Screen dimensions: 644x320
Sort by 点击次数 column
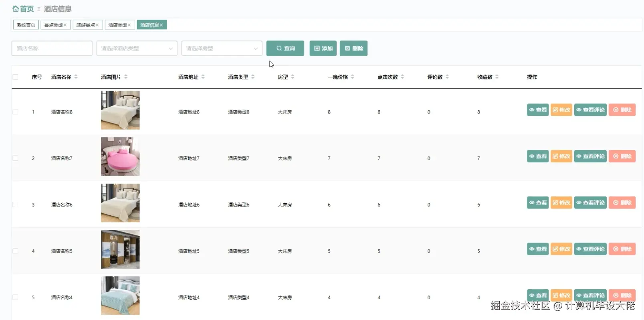[402, 77]
